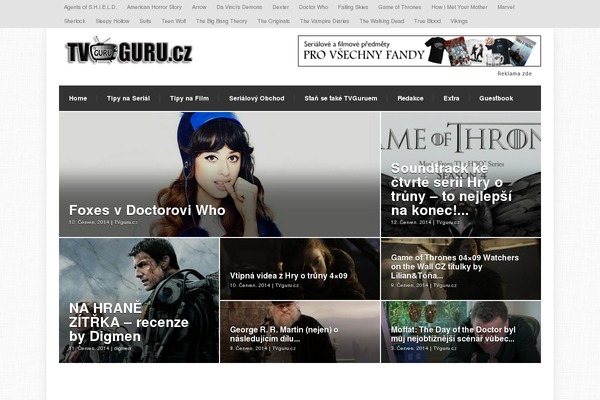Open The Big Bang Theory link

pos(222,21)
